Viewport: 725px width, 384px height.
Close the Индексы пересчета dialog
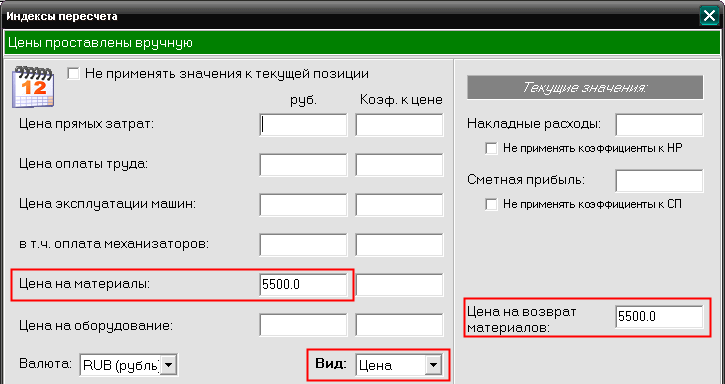tap(709, 16)
